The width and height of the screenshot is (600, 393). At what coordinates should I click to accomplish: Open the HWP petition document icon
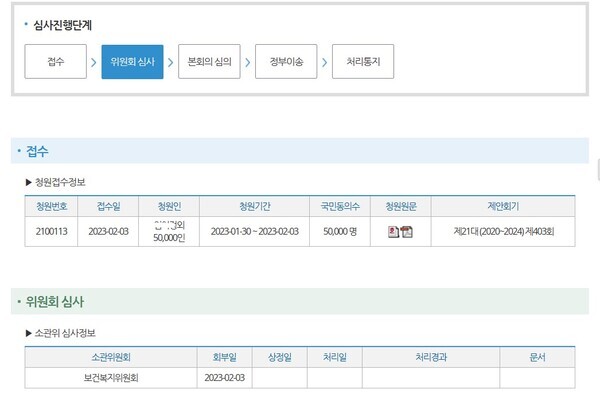point(393,232)
